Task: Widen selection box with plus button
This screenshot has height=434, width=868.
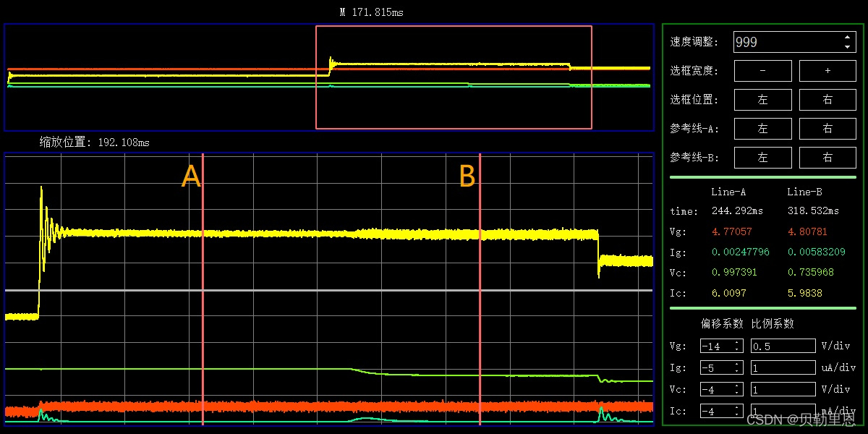Action: pos(827,71)
